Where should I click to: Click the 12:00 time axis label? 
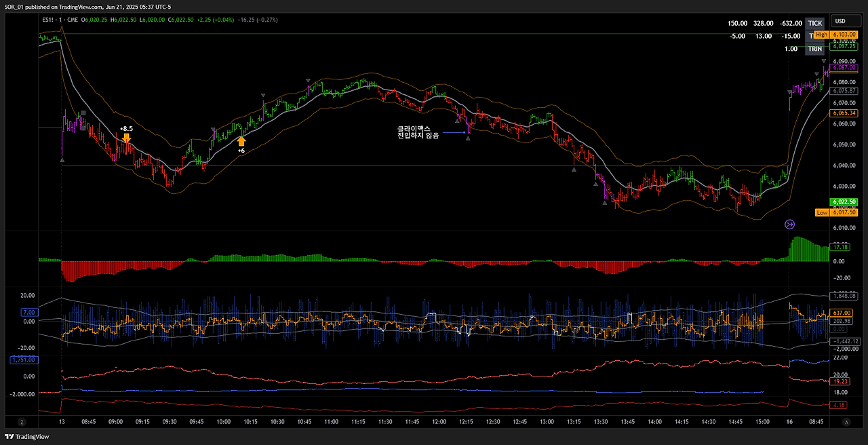439,421
